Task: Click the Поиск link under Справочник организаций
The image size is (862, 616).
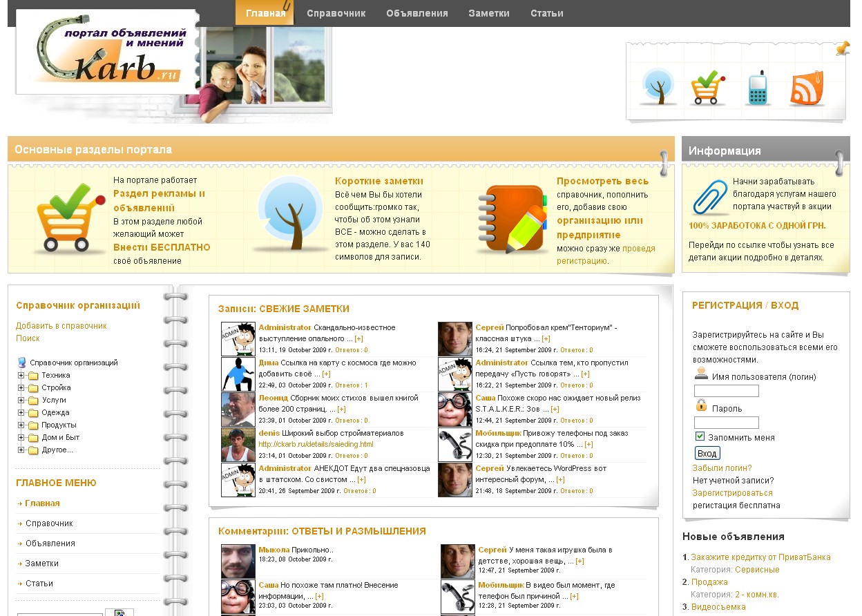Action: 28,338
